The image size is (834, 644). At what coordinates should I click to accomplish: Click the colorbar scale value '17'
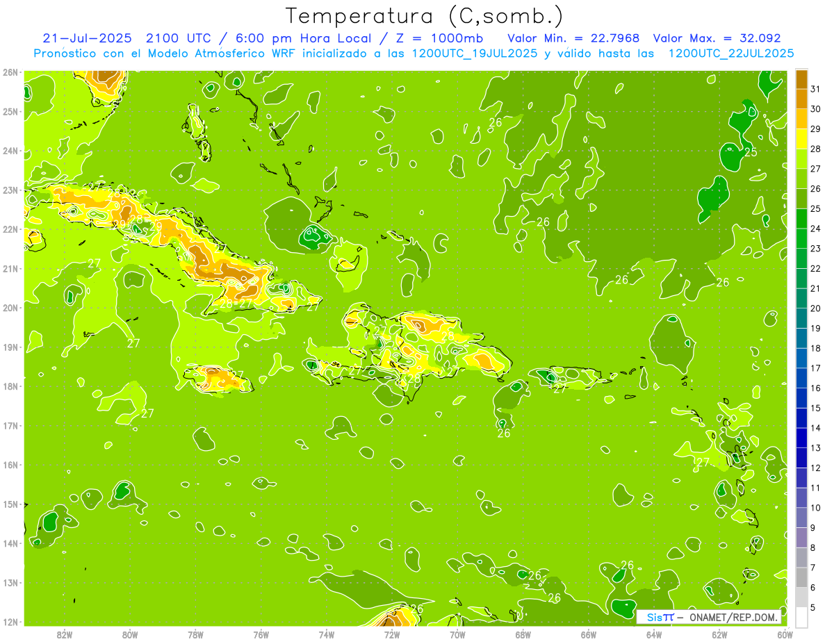[x=816, y=368]
